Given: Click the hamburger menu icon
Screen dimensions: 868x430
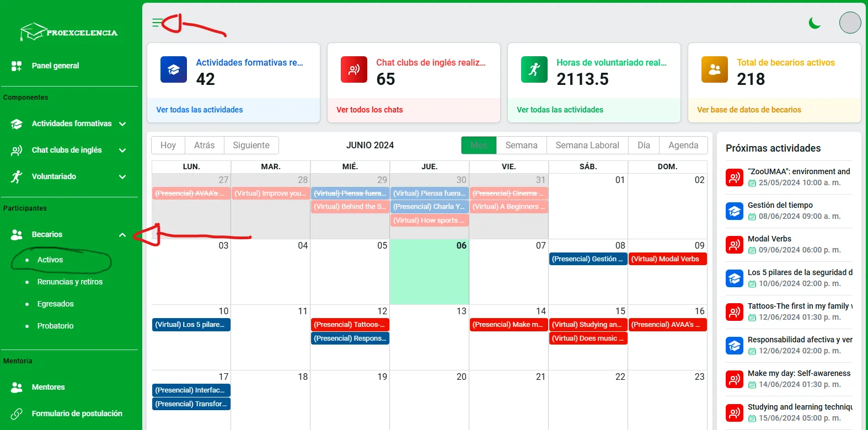Looking at the screenshot, I should 157,23.
